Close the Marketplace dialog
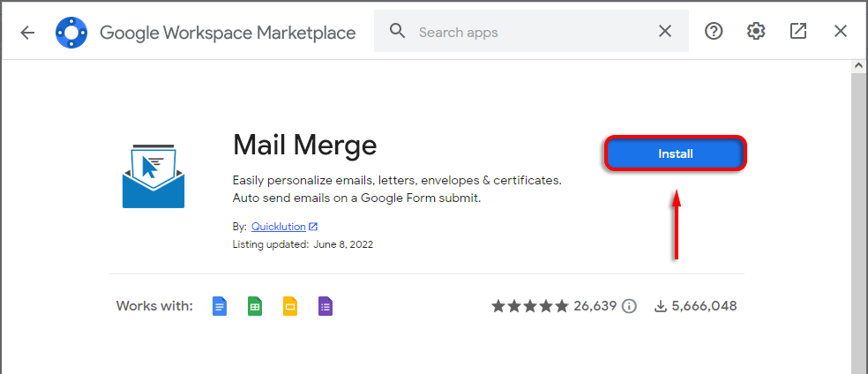Image resolution: width=868 pixels, height=374 pixels. [x=841, y=32]
